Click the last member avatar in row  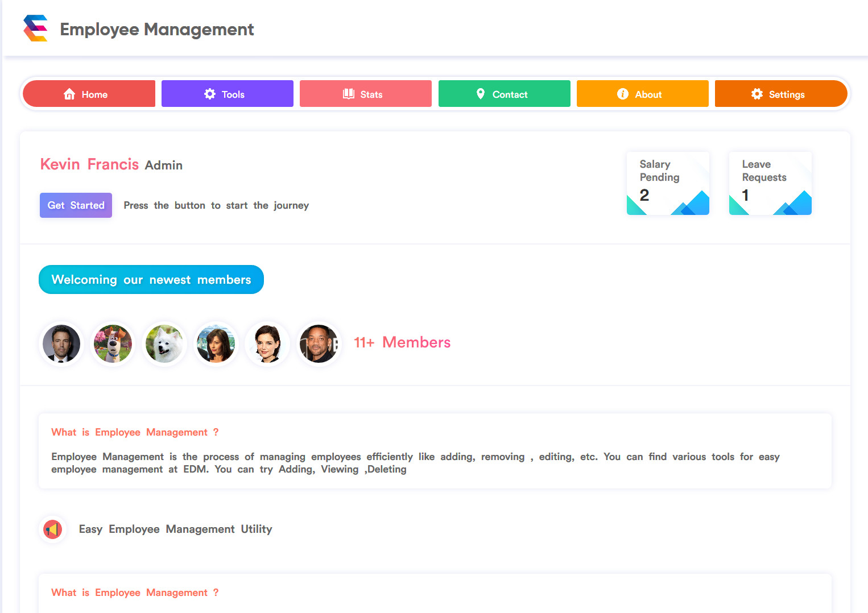coord(319,343)
